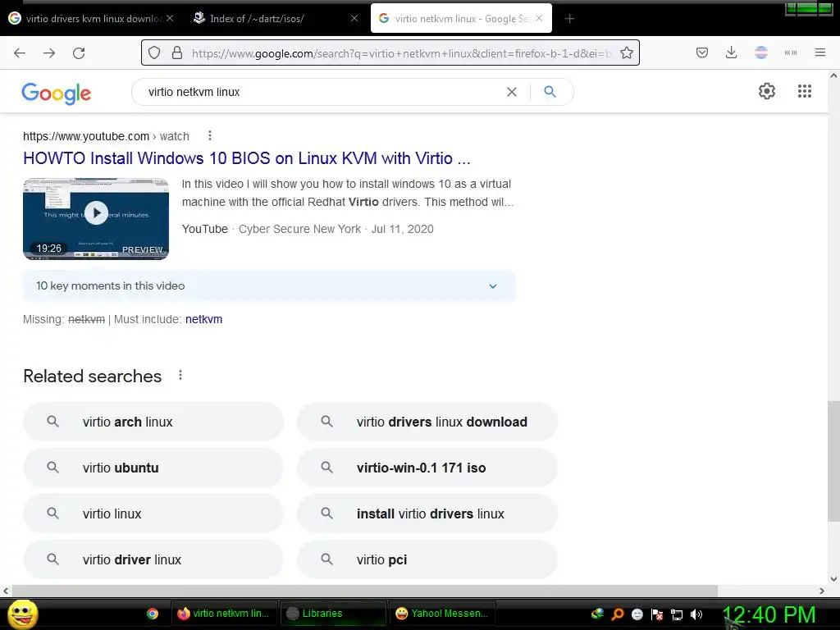Search related: virtio pci
Viewport: 840px width, 630px height.
[427, 559]
